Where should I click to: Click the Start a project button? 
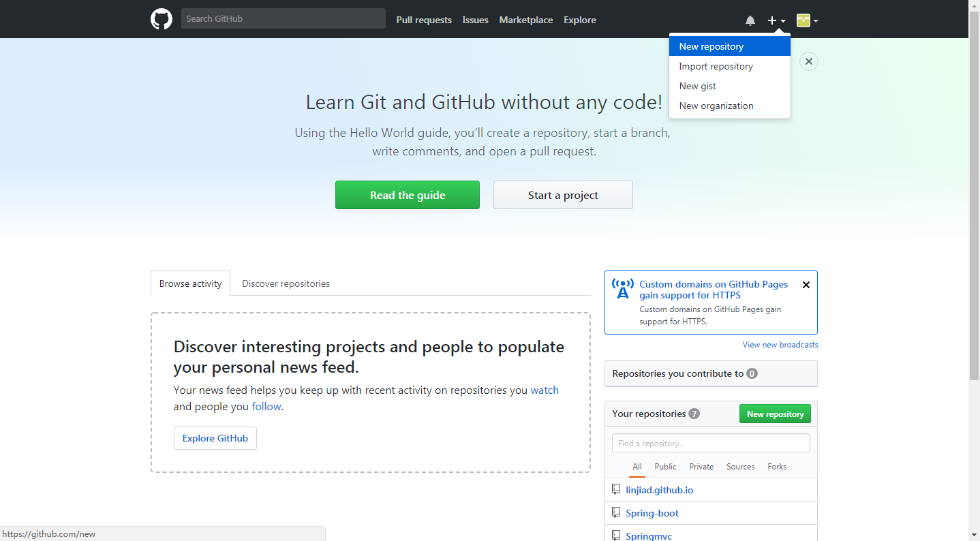coord(563,195)
